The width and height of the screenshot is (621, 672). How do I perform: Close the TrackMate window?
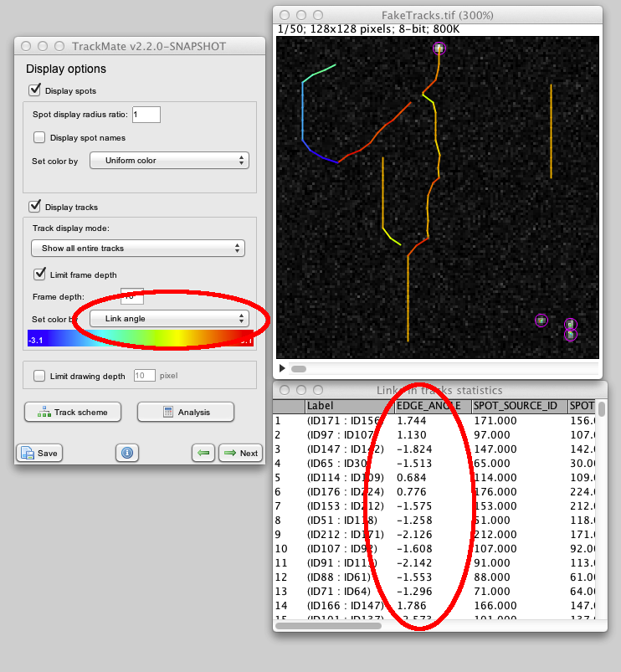[26, 46]
